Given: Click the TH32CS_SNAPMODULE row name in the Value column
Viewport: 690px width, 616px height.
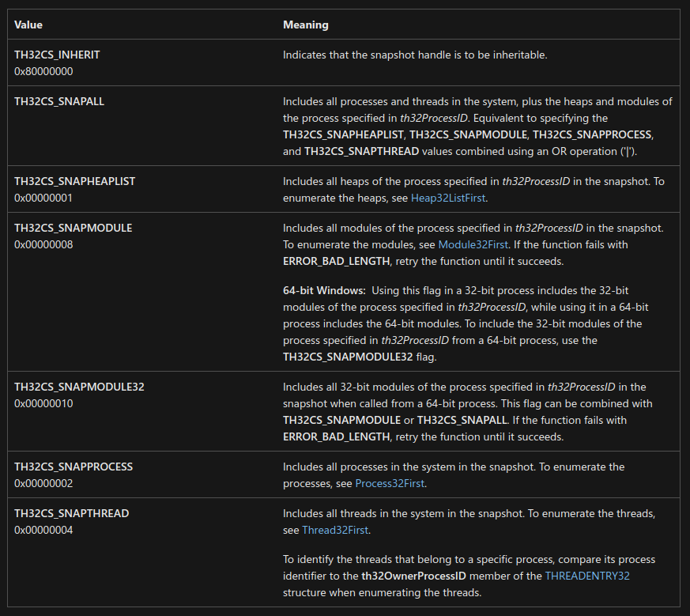Looking at the screenshot, I should coord(73,228).
